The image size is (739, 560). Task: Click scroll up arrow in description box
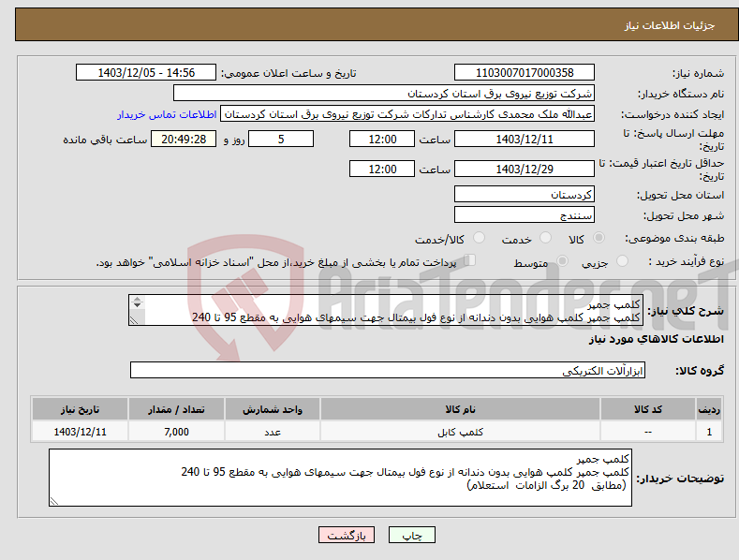(x=137, y=300)
